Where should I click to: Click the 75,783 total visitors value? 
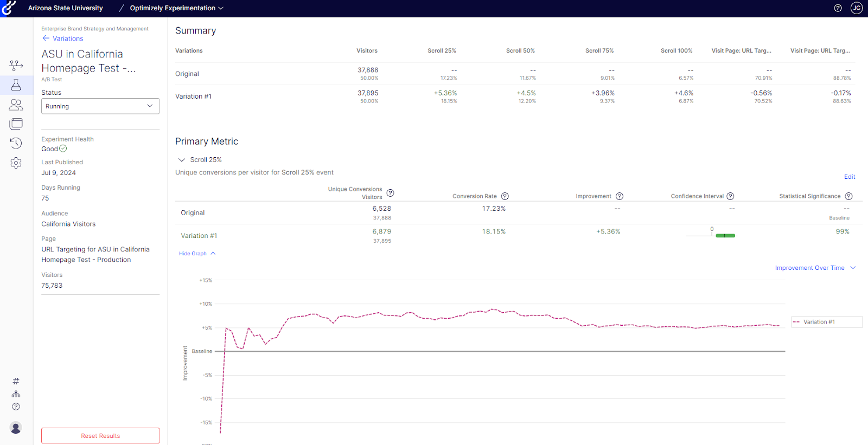52,286
